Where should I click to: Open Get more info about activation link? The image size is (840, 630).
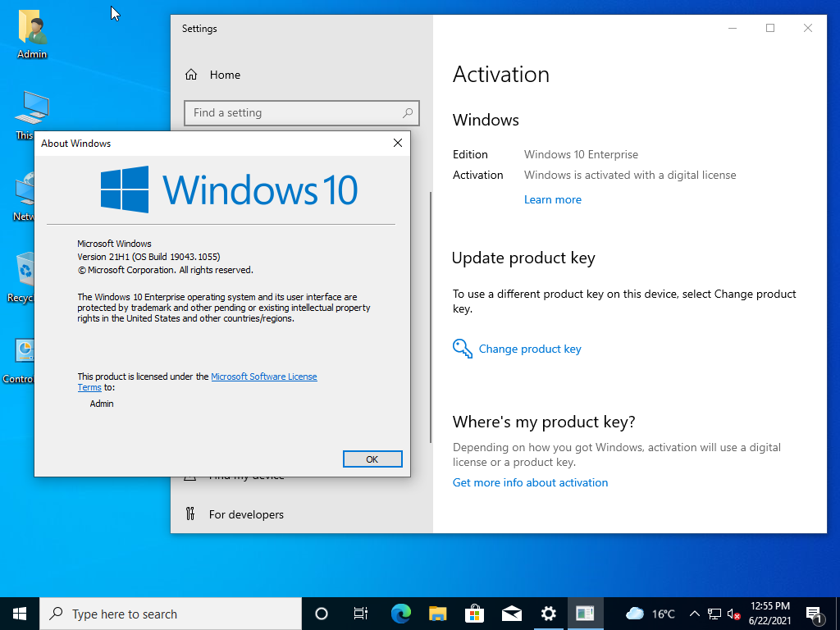[x=531, y=482]
